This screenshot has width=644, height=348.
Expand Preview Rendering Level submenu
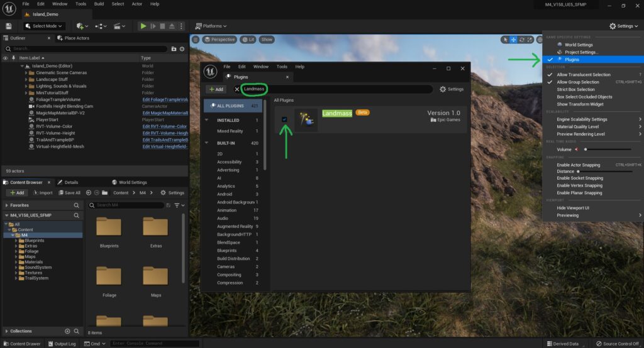(x=594, y=134)
